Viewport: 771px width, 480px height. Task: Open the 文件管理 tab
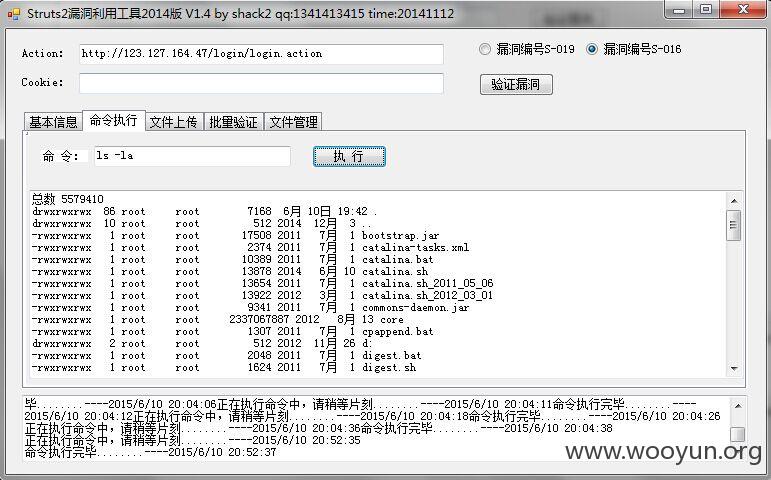tap(294, 122)
